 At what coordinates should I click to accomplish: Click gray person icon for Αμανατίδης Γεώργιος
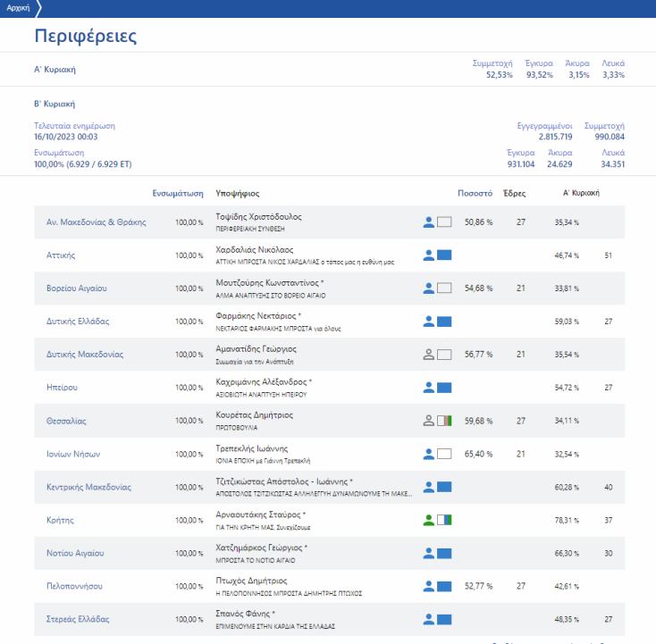click(428, 355)
